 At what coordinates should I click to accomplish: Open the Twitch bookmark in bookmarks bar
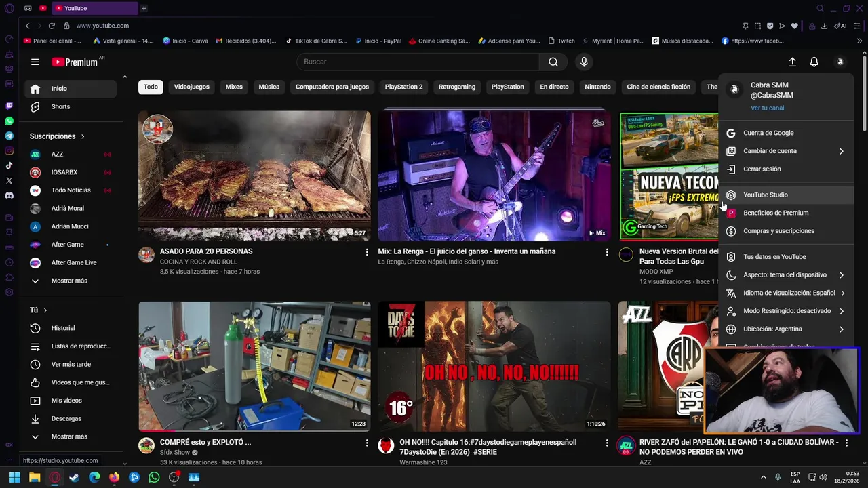[x=561, y=41]
